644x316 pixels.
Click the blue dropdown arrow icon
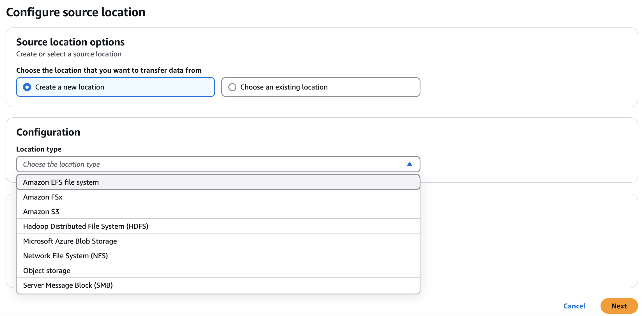tap(409, 164)
